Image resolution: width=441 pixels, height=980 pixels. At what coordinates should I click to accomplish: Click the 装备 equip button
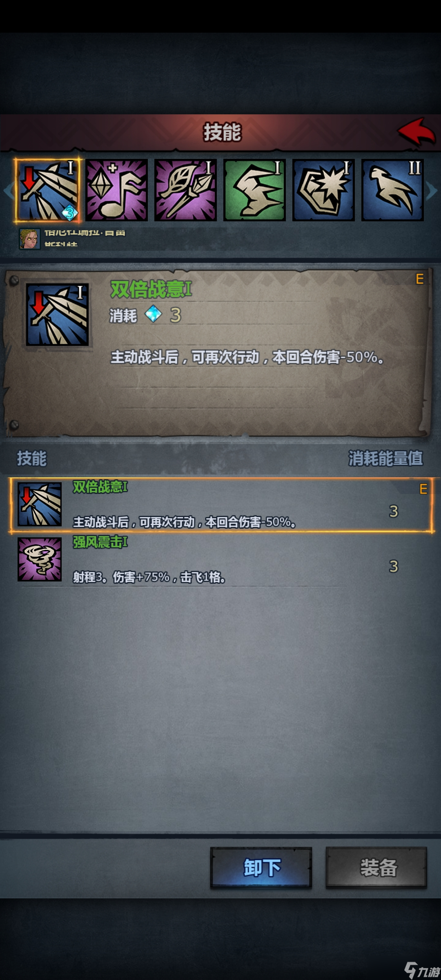[x=376, y=868]
